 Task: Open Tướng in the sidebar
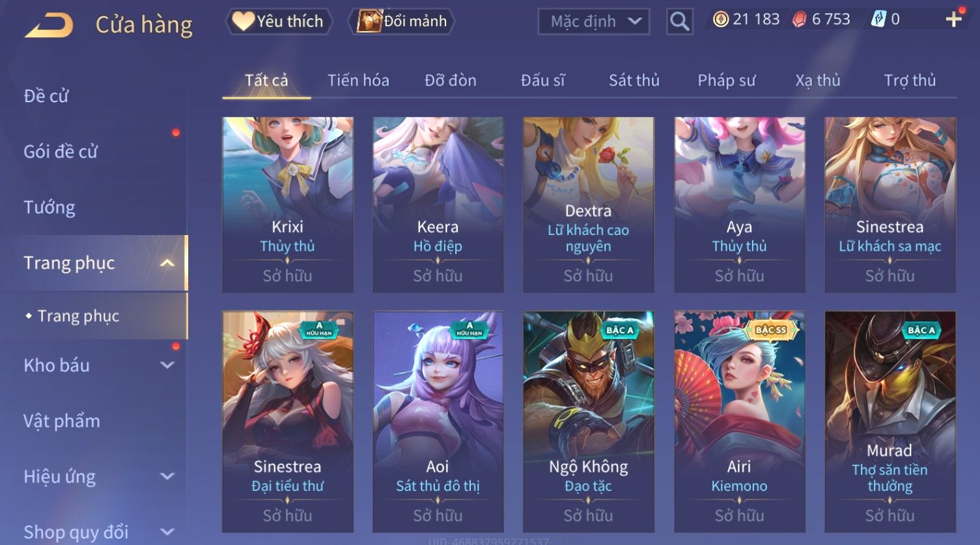49,208
